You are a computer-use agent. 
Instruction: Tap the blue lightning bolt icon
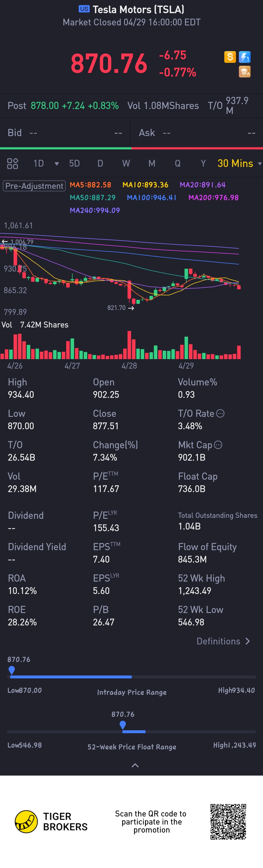(245, 57)
